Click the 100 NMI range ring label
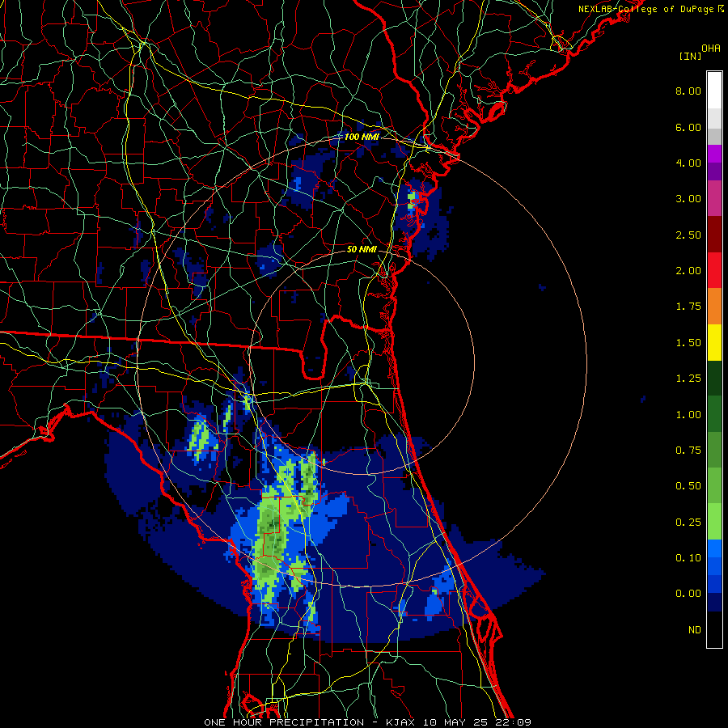728x728 pixels. [362, 137]
